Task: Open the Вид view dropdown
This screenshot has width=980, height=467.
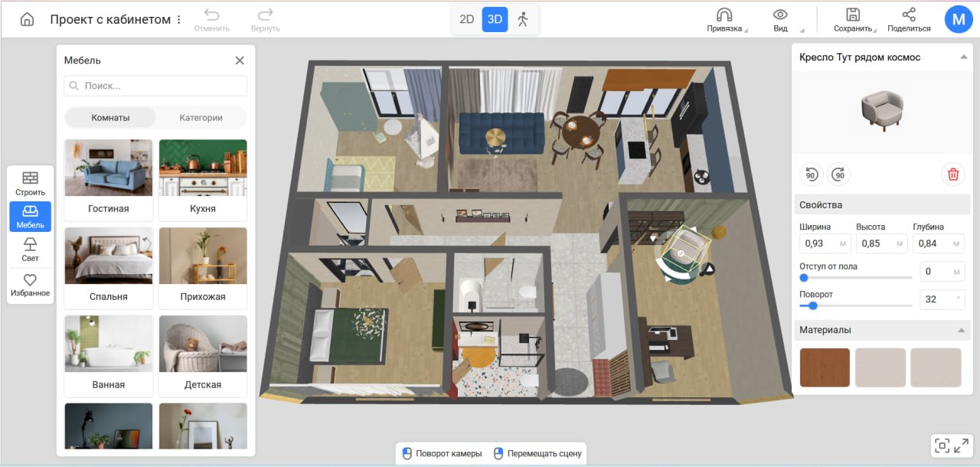Action: (780, 21)
